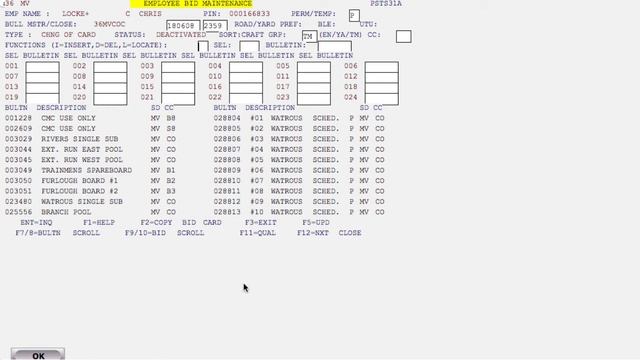Click bulletin selection box 006

(x=382, y=67)
